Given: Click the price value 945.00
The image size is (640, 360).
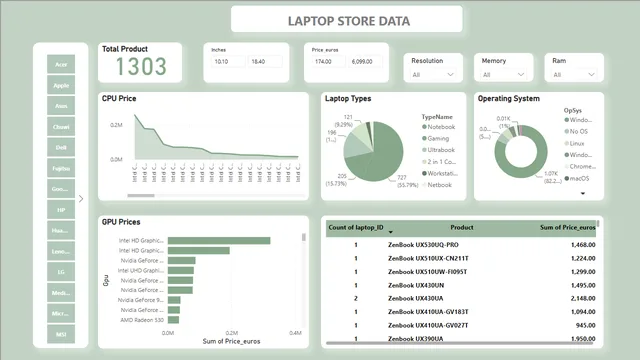Looking at the screenshot, I should point(585,325).
